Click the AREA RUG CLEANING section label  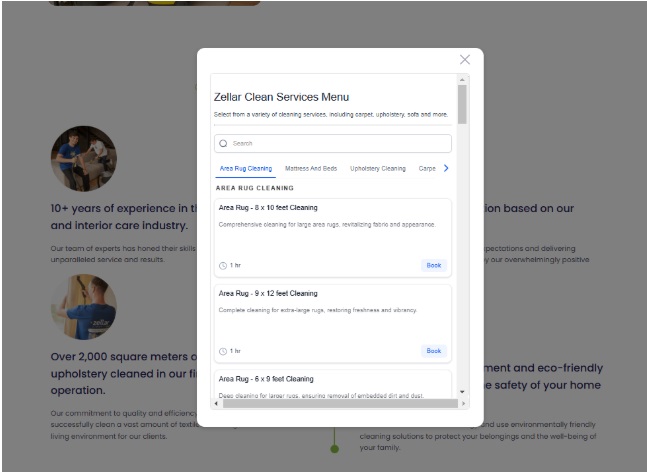(255, 188)
